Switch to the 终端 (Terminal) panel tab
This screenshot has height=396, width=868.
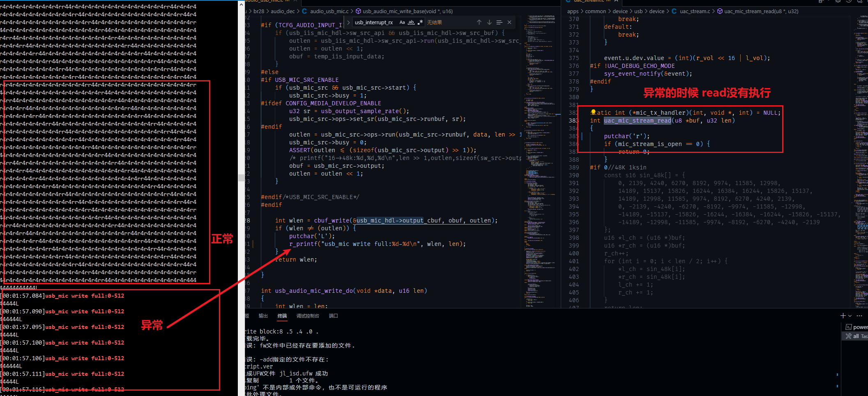point(282,316)
